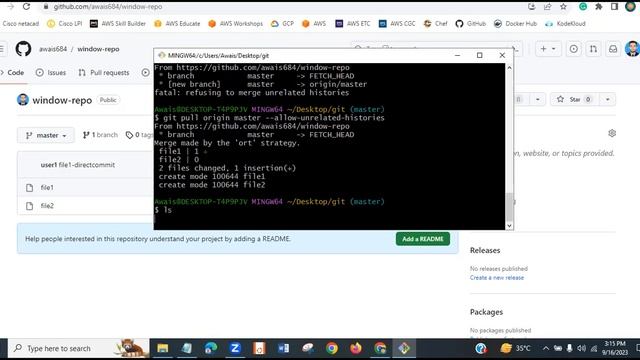Switch to the Pull requests tab
The height and width of the screenshot is (360, 640).
point(104,73)
